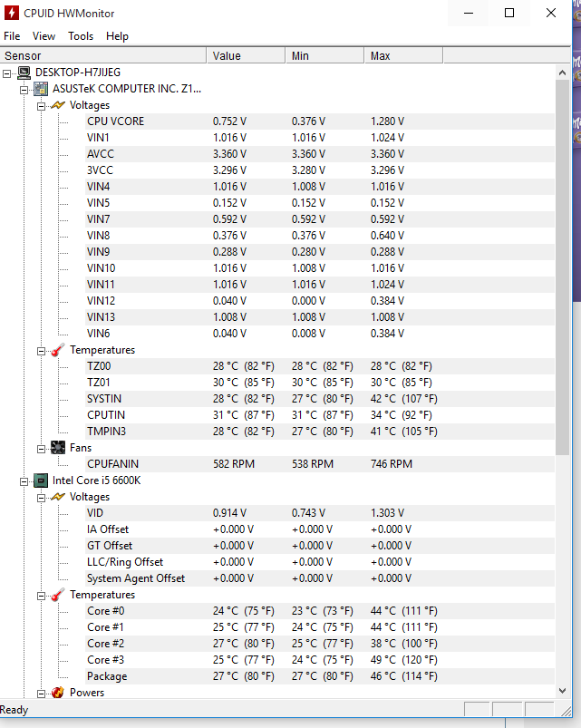Select the VIN9 voltage row

pyautogui.click(x=320, y=252)
